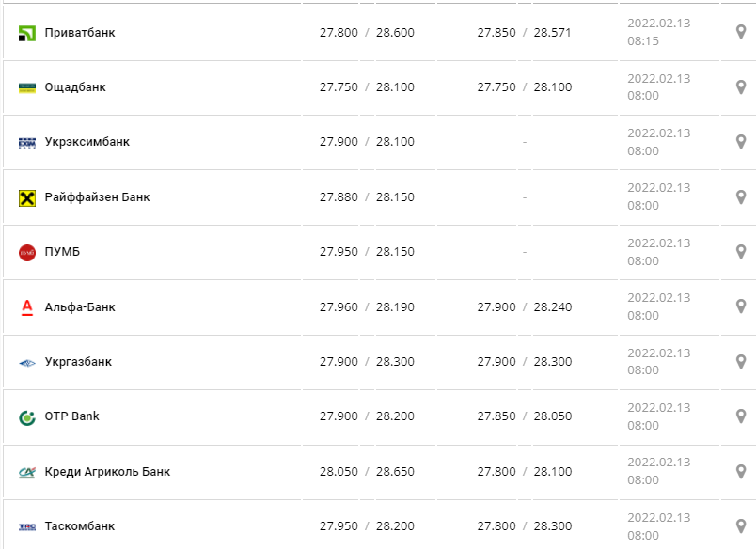The width and height of the screenshot is (756, 549).
Task: Open the Приватбанк bank link
Action: click(80, 33)
